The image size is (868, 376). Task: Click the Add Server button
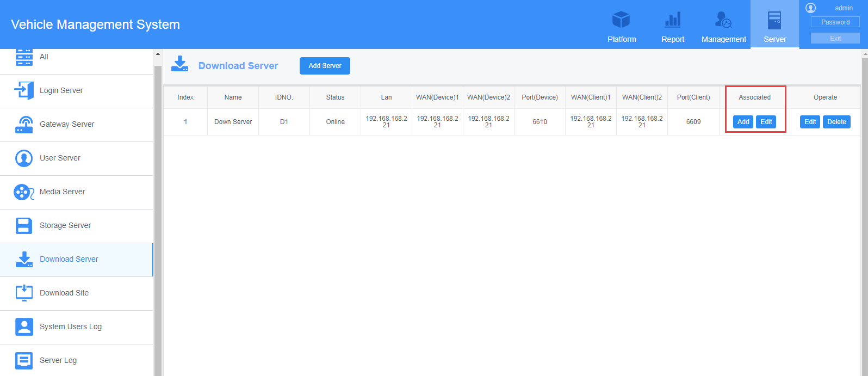coord(325,66)
